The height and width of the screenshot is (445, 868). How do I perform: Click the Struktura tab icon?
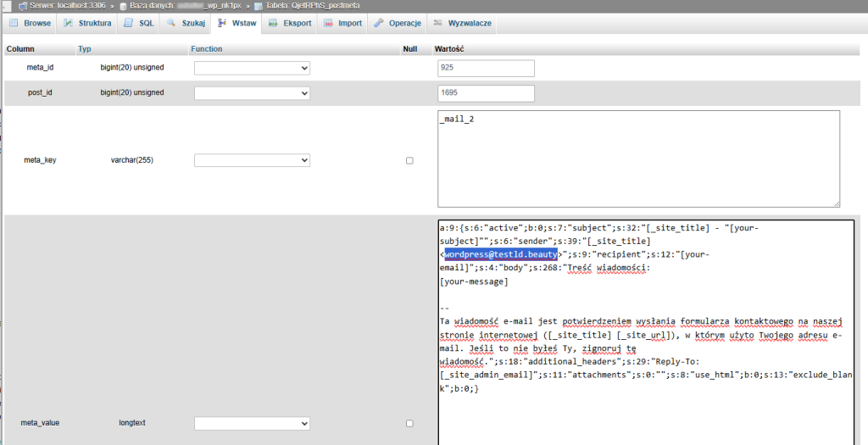tap(68, 23)
